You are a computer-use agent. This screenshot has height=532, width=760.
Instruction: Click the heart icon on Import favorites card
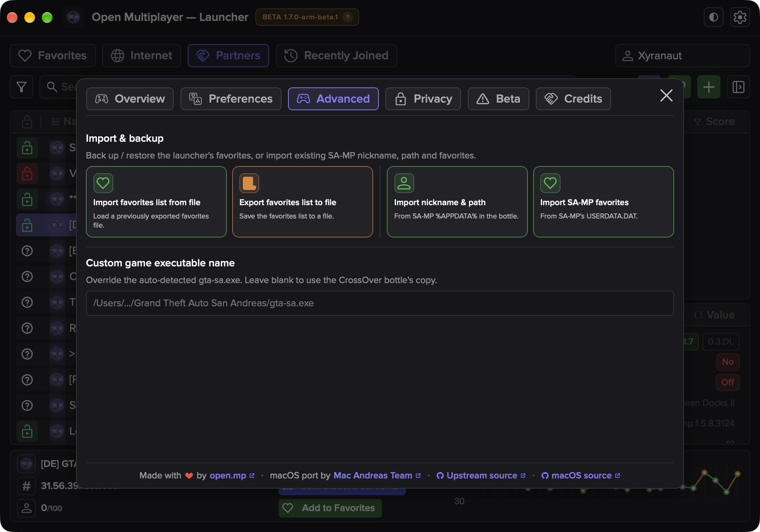(103, 183)
